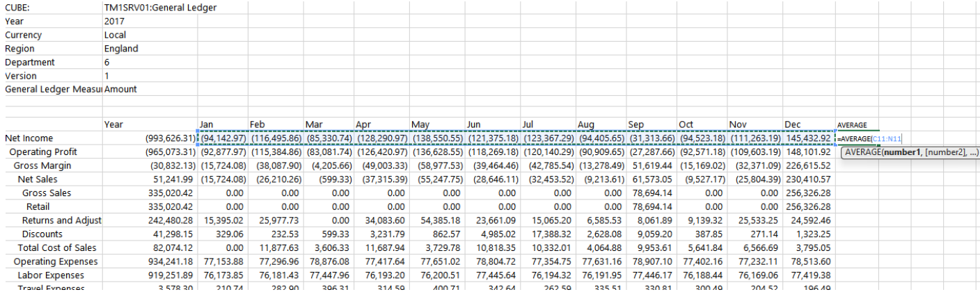Select Operating Expenses Mar value 78,876.08
The image size is (980, 292).
329,261
